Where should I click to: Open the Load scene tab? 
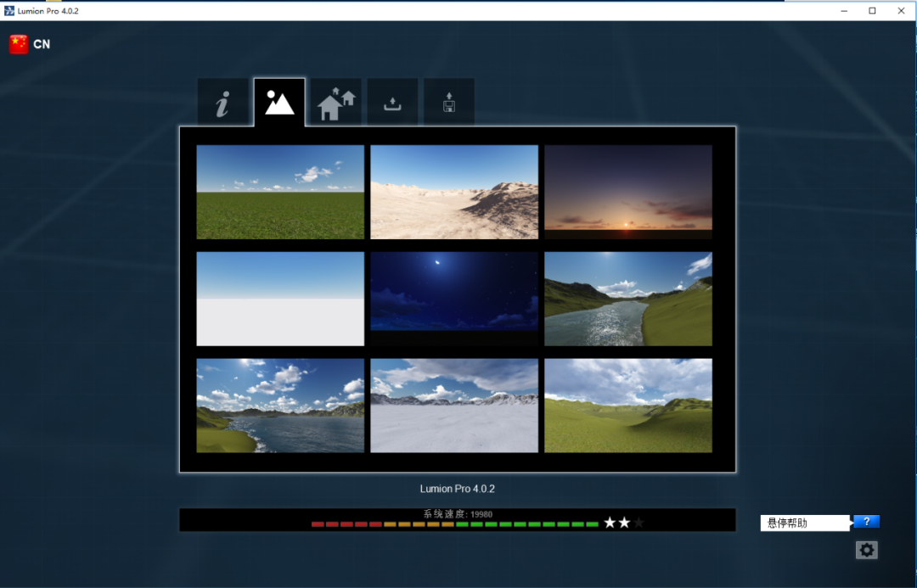[x=392, y=103]
